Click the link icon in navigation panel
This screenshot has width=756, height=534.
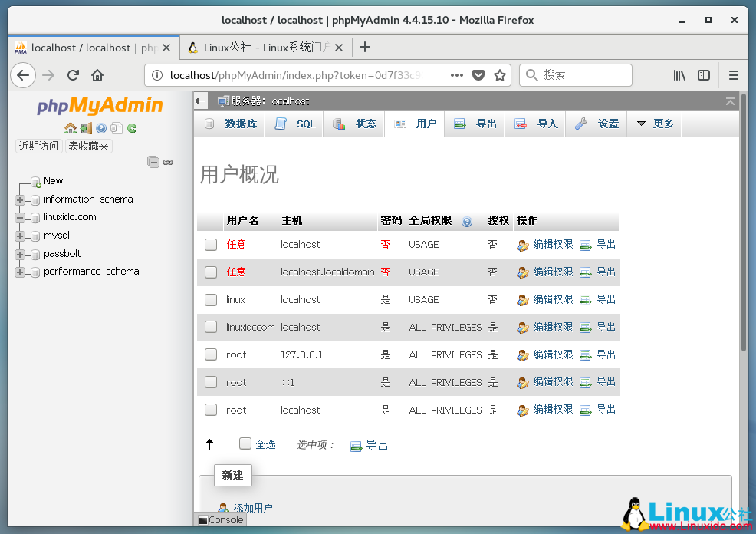pos(168,162)
